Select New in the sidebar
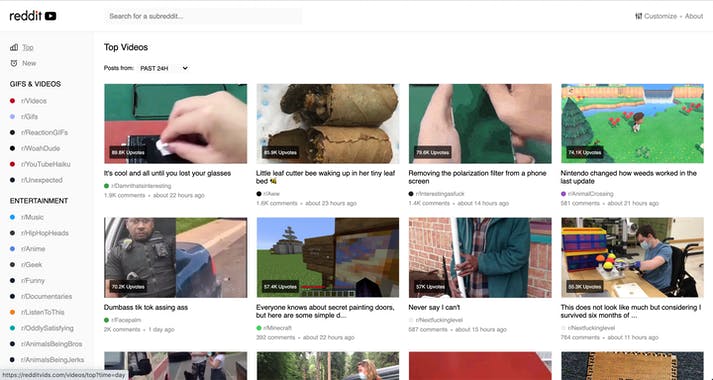713x380 pixels. tap(29, 63)
